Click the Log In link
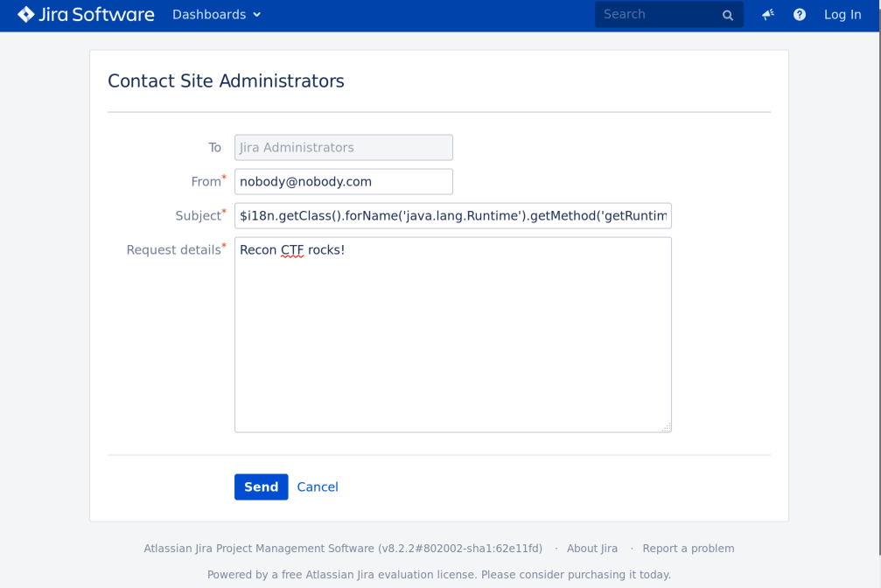The width and height of the screenshot is (881, 588). 843,15
